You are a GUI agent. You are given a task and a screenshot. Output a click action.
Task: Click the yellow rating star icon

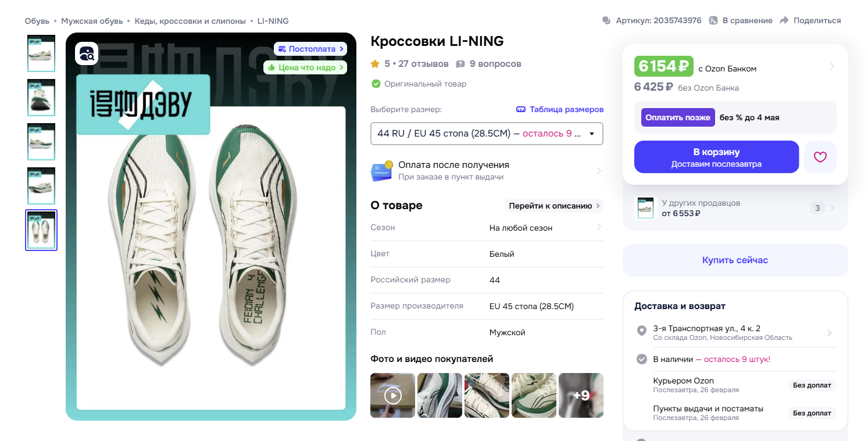click(x=375, y=63)
